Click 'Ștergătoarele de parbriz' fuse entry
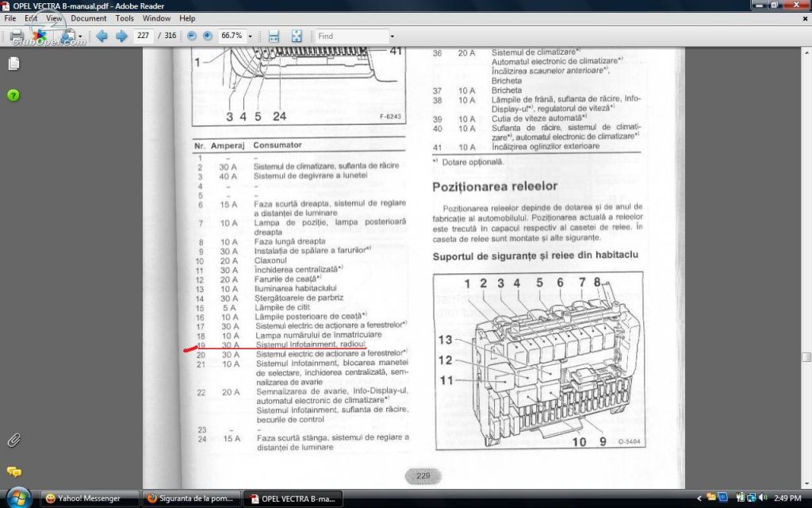The height and width of the screenshot is (508, 812). (299, 298)
